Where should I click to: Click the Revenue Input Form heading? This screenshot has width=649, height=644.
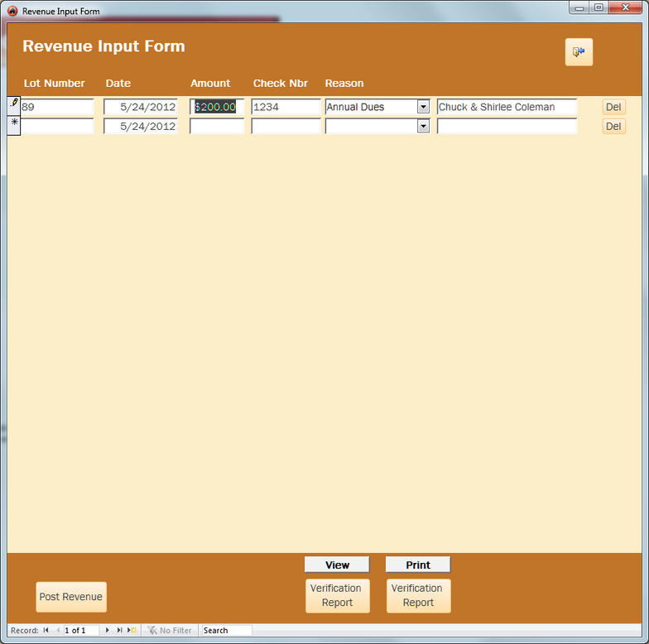(104, 46)
